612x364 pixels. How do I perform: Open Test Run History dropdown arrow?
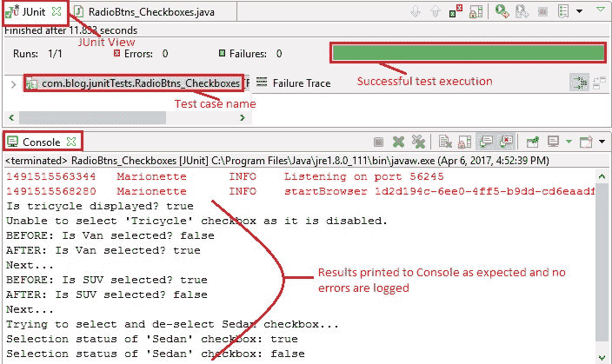[580, 11]
